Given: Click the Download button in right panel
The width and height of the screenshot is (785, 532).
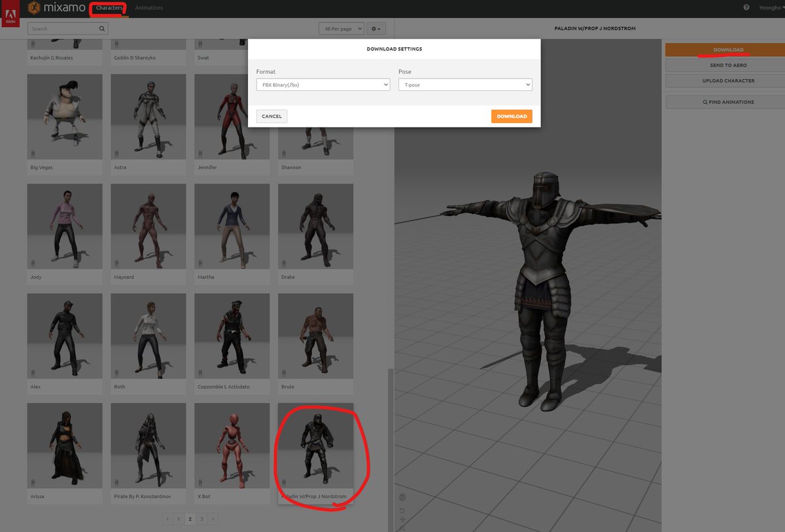Looking at the screenshot, I should tap(725, 50).
